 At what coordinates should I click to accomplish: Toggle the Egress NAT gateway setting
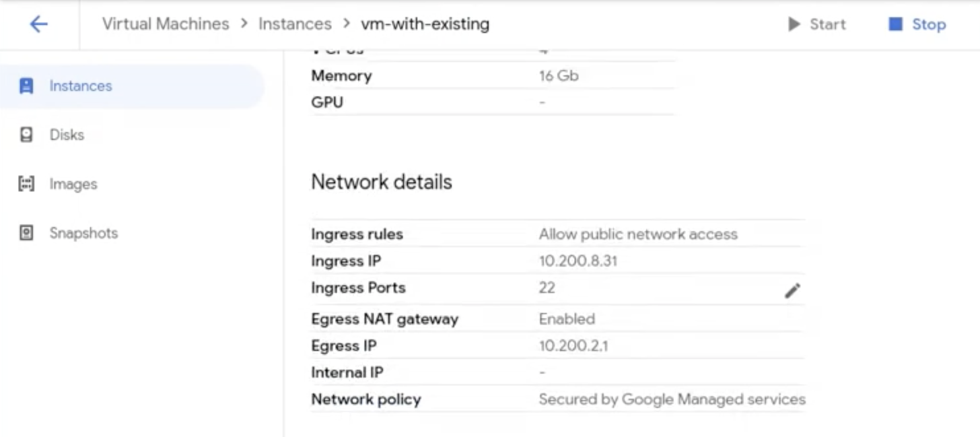click(x=566, y=319)
